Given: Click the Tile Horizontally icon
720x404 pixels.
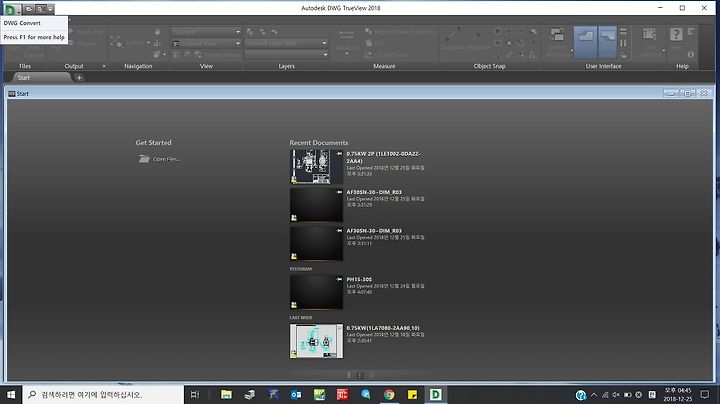Looking at the screenshot, I should 623,32.
